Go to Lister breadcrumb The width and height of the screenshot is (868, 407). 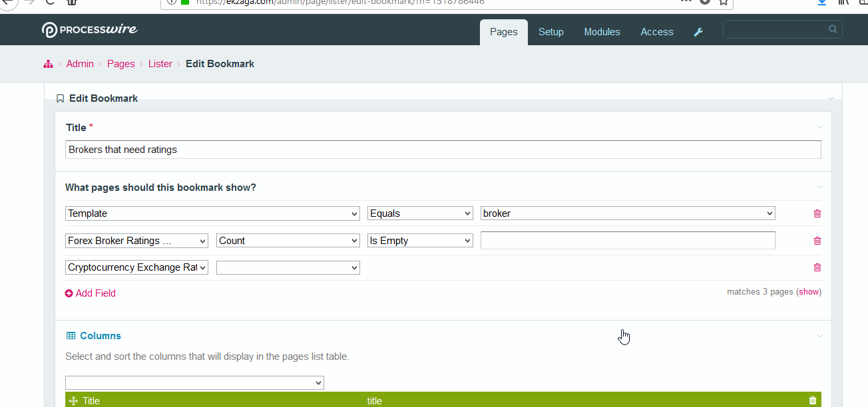click(160, 64)
